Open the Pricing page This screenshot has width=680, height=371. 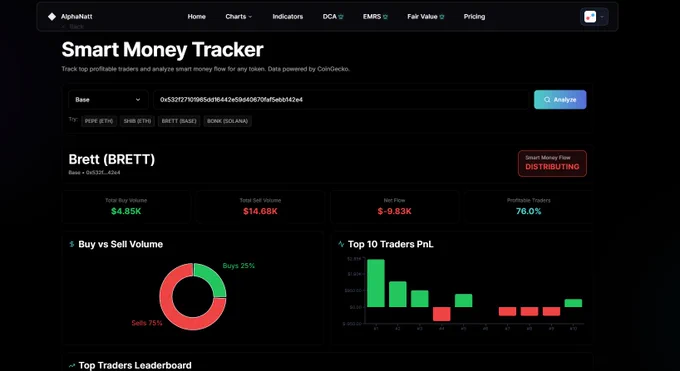(x=474, y=16)
